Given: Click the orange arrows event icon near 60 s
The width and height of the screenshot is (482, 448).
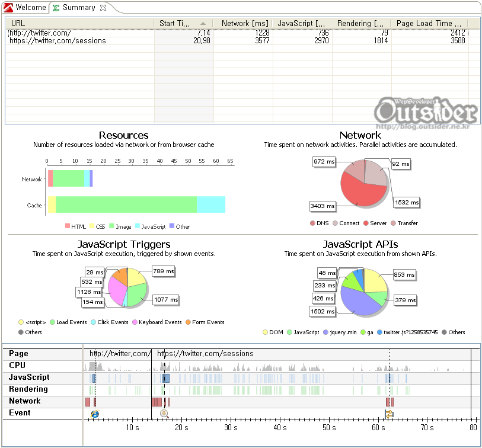Looking at the screenshot, I should click(389, 414).
